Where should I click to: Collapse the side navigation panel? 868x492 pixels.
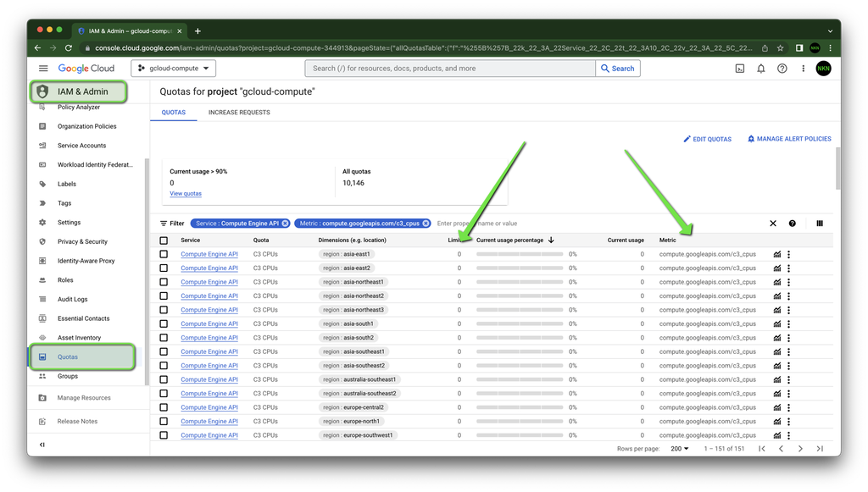click(42, 445)
